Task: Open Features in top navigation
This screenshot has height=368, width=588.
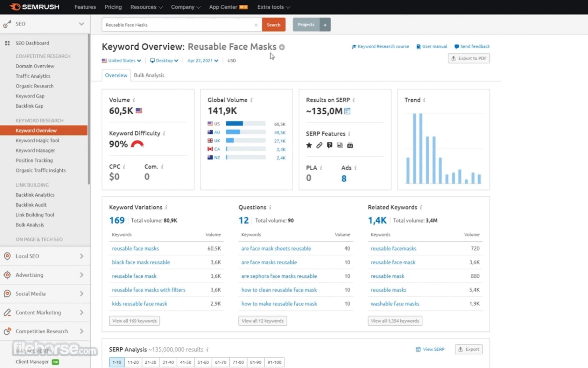Action: 85,7
